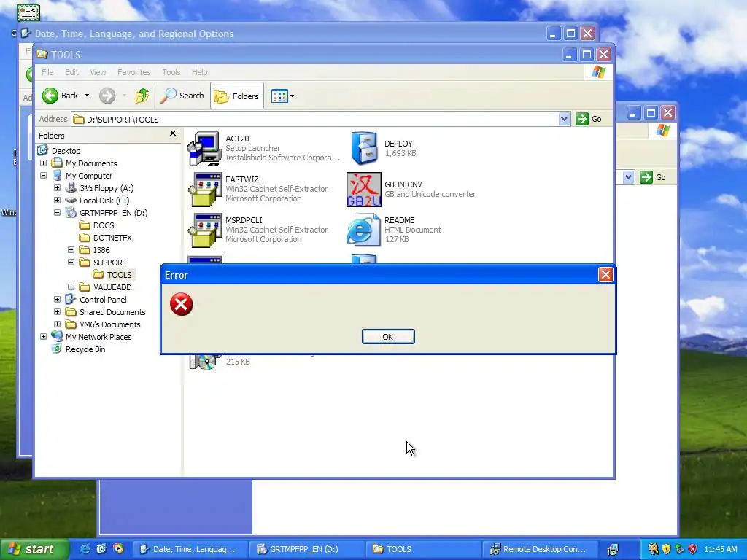Switch to Remote Desktop Connection taskbar button
This screenshot has width=747, height=560.
coord(541,549)
